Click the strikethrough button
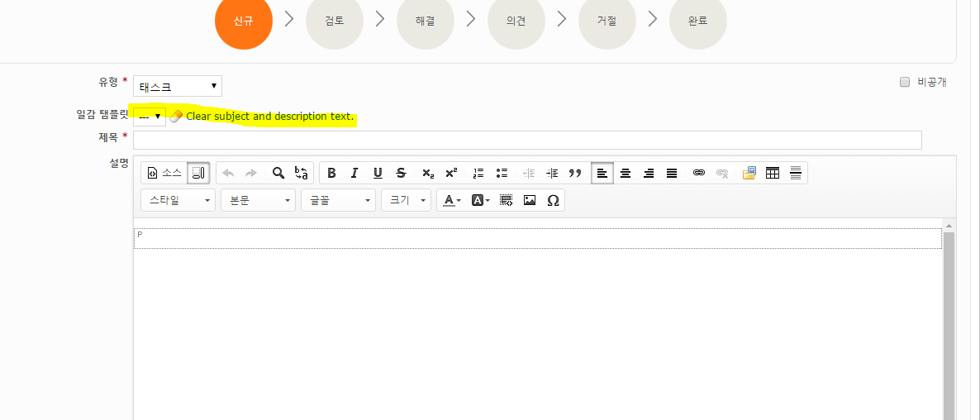This screenshot has width=980, height=420. [401, 173]
